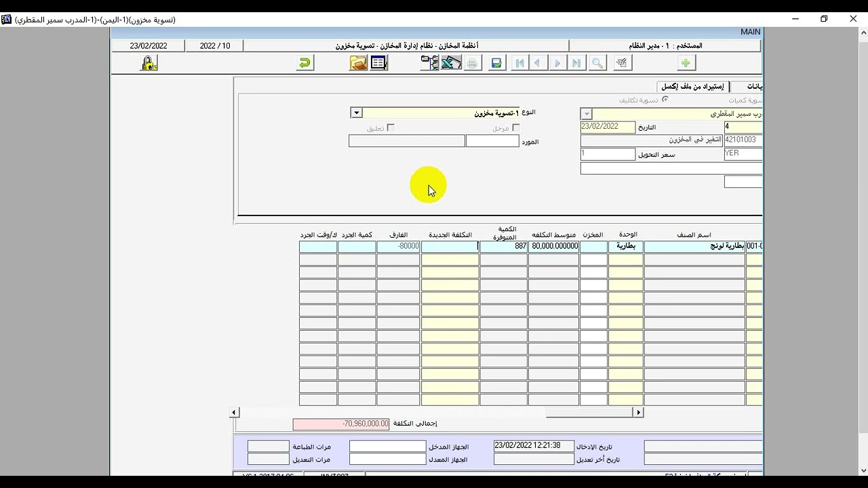Click the التغير في المخزون account name field

[x=651, y=140]
